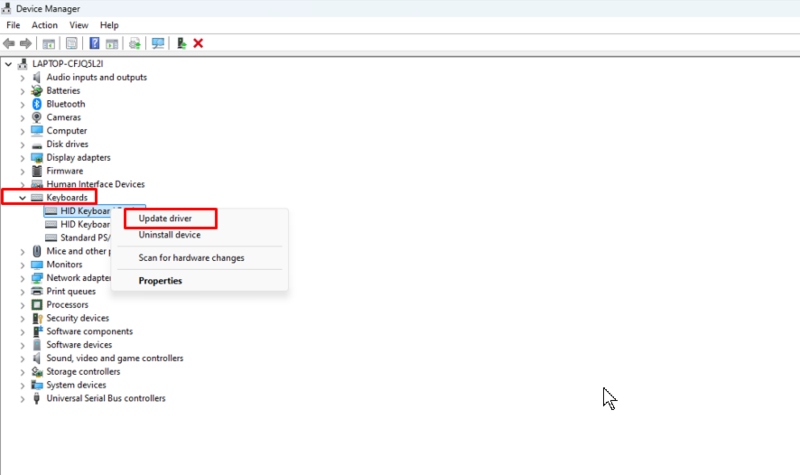This screenshot has width=800, height=475.
Task: Click the red X uninstall device icon
Action: (x=198, y=43)
